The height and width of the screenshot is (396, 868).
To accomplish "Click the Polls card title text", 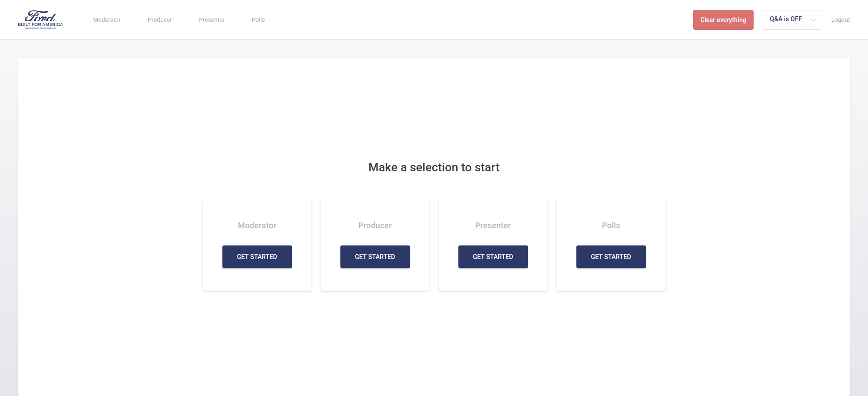I will tap(611, 226).
